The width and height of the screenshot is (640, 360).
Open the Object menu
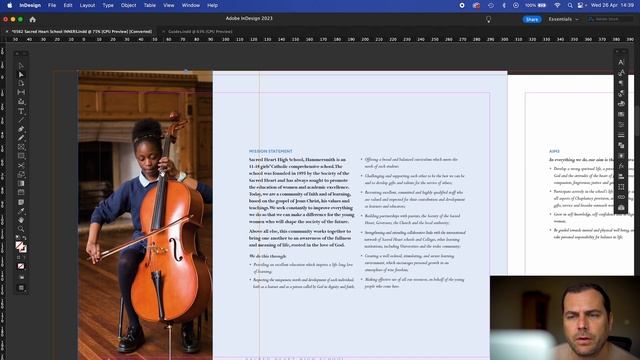pos(128,5)
